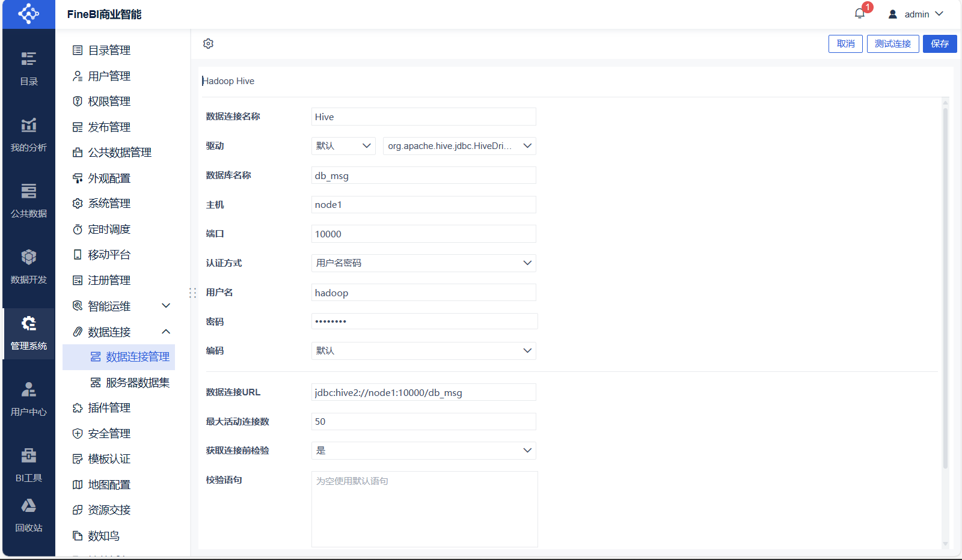
Task: Click the notification bell icon
Action: [x=860, y=14]
